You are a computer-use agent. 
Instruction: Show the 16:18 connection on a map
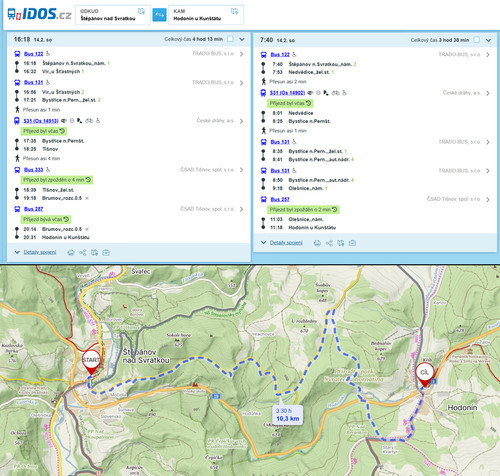(95, 253)
